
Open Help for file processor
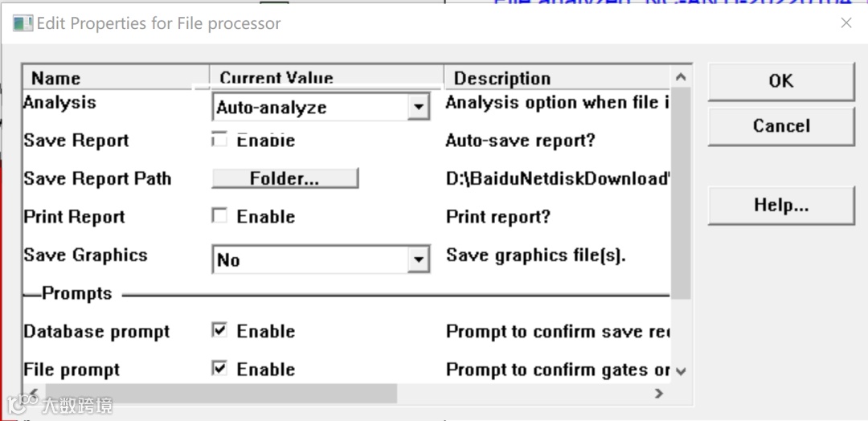point(780,205)
